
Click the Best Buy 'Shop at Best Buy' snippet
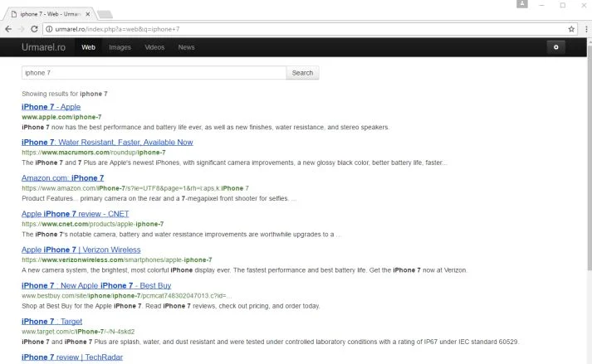(x=171, y=306)
